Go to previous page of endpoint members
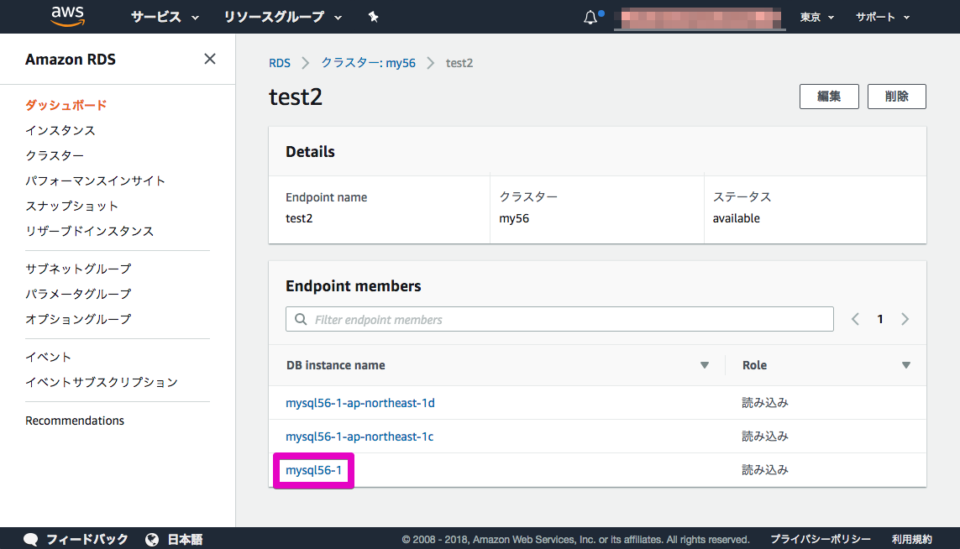The width and height of the screenshot is (960, 549). pyautogui.click(x=855, y=319)
